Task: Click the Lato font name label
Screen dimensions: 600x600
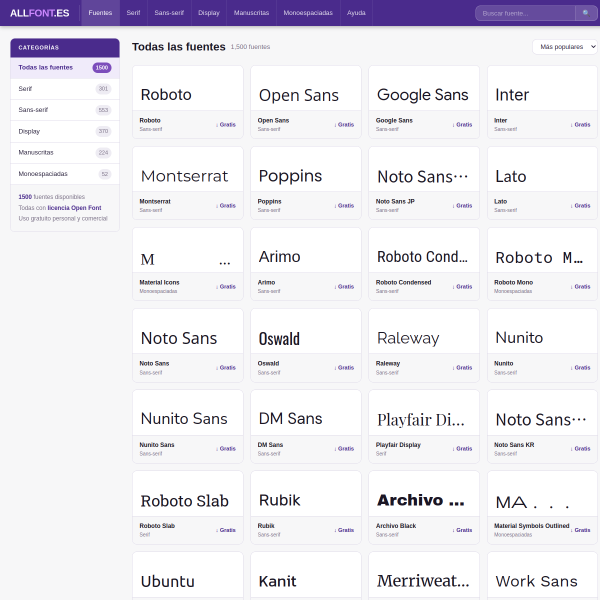Action: 500,202
